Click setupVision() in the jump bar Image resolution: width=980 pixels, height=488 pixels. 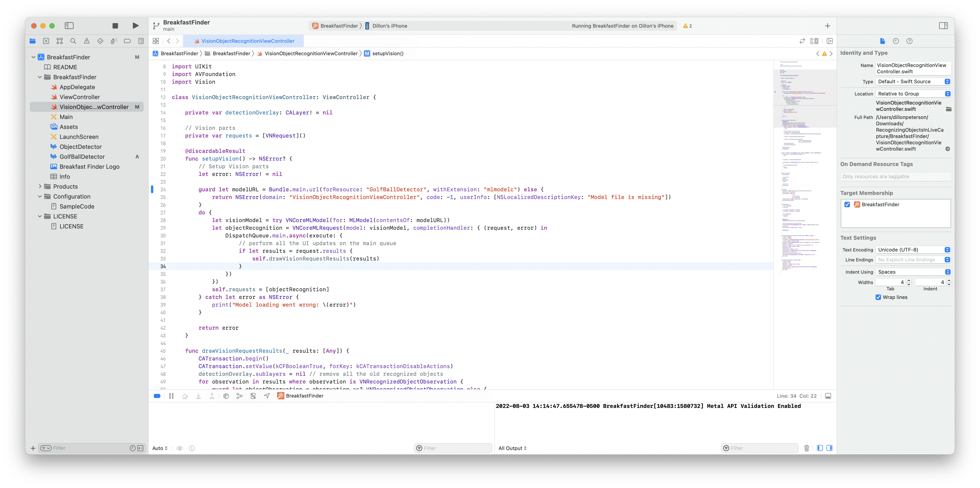pyautogui.click(x=387, y=54)
